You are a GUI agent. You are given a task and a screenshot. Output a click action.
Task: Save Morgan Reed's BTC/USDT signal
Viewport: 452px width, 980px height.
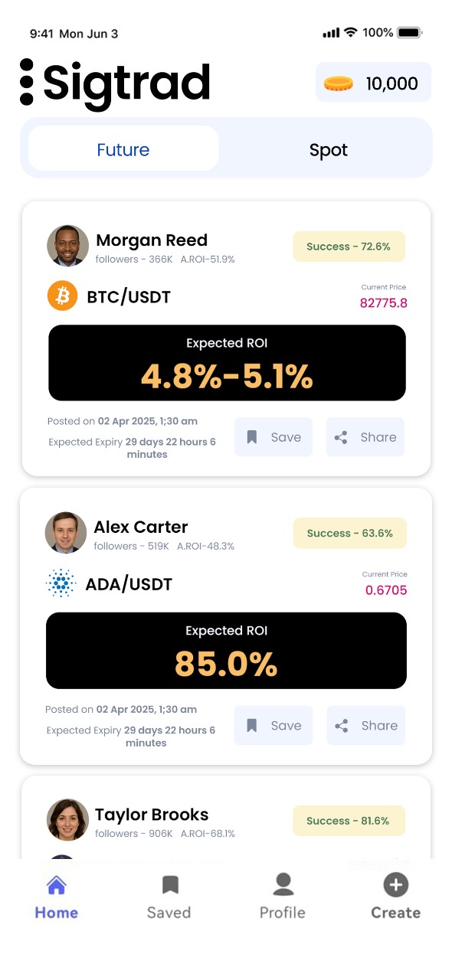pyautogui.click(x=273, y=437)
